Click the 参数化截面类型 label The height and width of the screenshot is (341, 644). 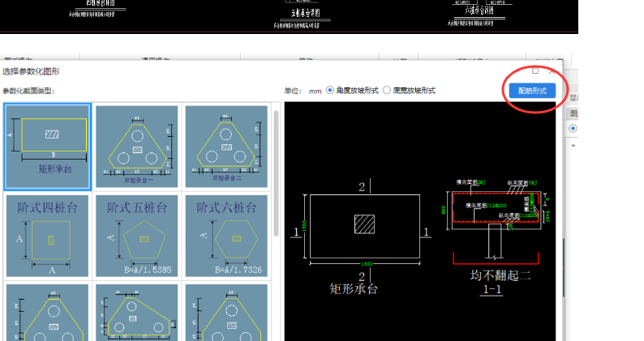[x=28, y=91]
